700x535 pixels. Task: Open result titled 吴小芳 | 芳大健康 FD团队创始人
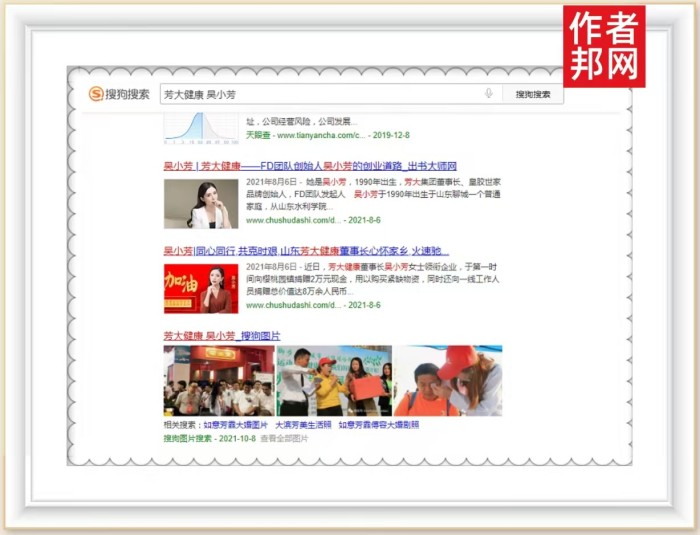(310, 166)
